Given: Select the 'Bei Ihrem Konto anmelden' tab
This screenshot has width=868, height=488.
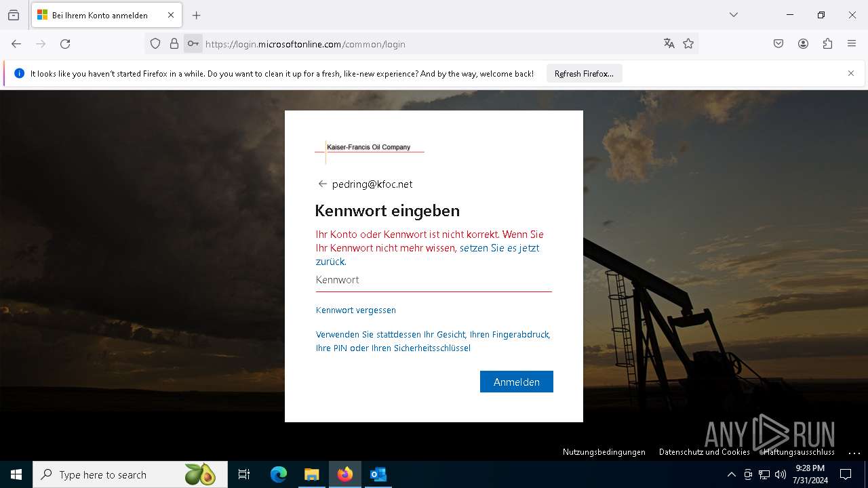Looking at the screenshot, I should tap(106, 15).
